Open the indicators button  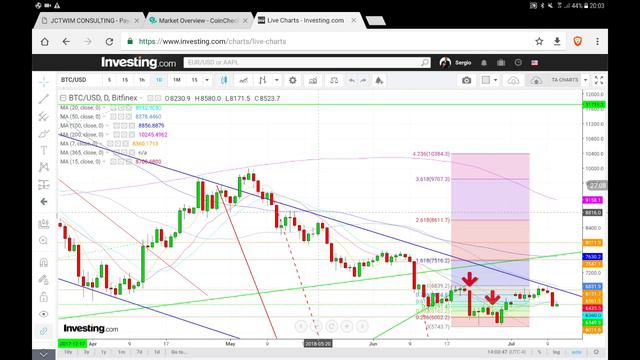(243, 80)
